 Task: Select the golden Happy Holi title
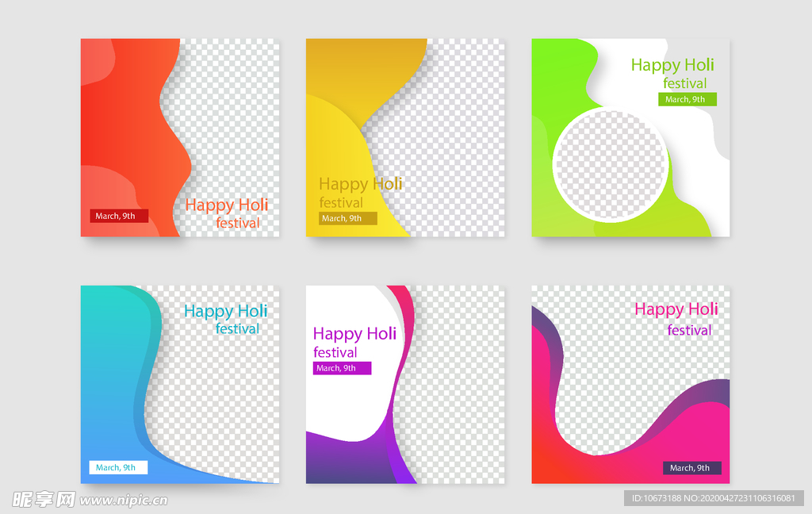tap(360, 184)
